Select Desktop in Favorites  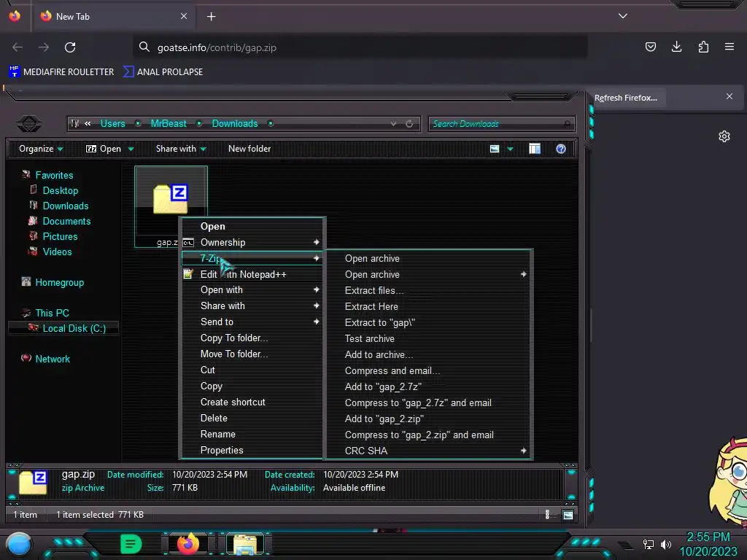pyautogui.click(x=61, y=191)
